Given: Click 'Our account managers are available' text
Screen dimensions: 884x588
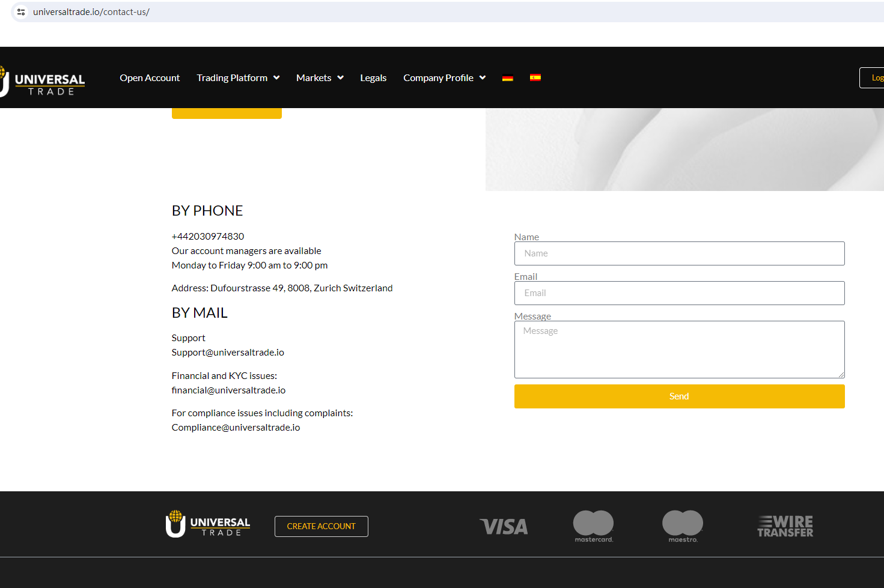Looking at the screenshot, I should [246, 251].
